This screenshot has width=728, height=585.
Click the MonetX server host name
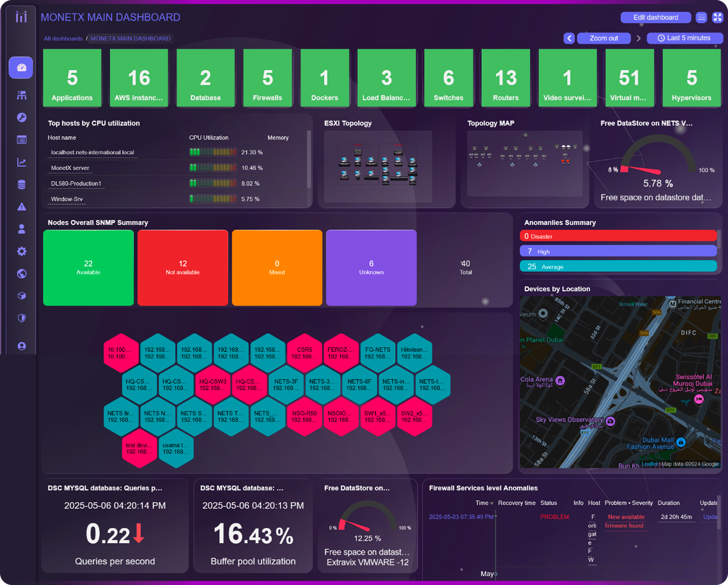[70, 168]
